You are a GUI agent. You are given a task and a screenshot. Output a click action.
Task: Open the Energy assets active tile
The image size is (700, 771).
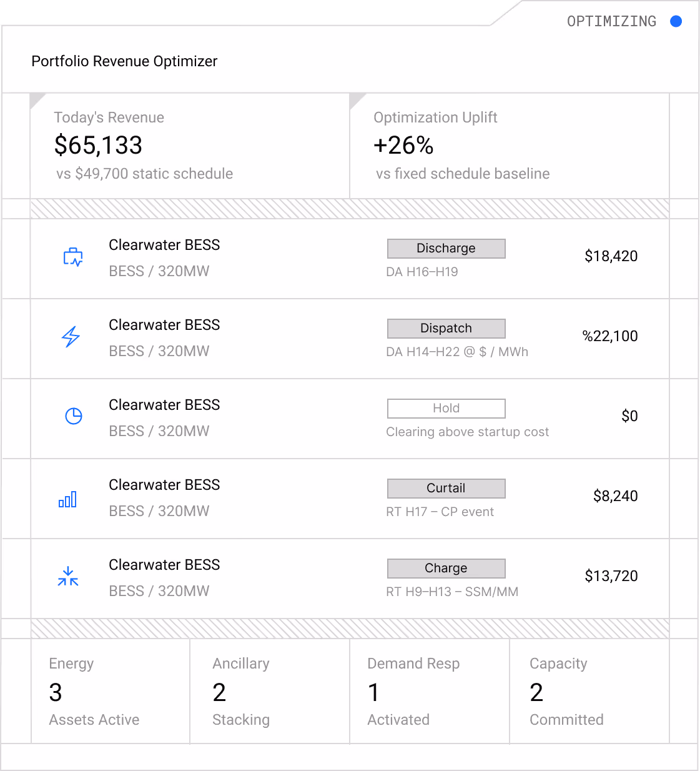pyautogui.click(x=111, y=691)
